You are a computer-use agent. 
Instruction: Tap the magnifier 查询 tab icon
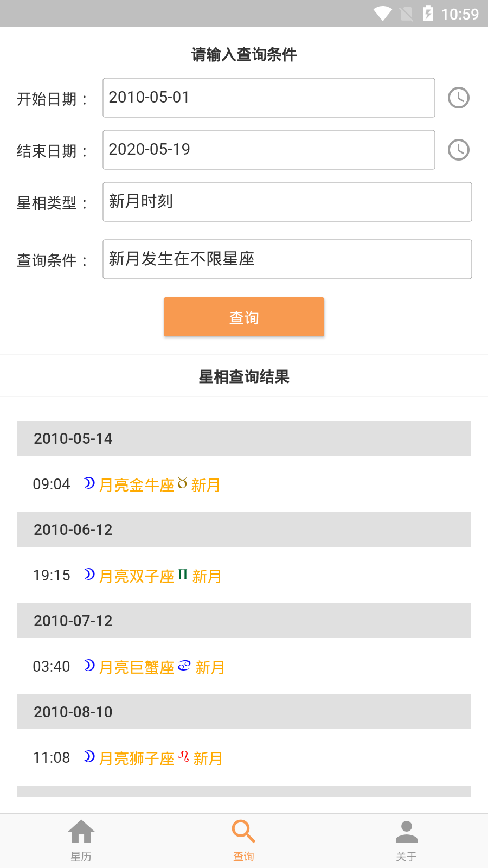(x=243, y=831)
